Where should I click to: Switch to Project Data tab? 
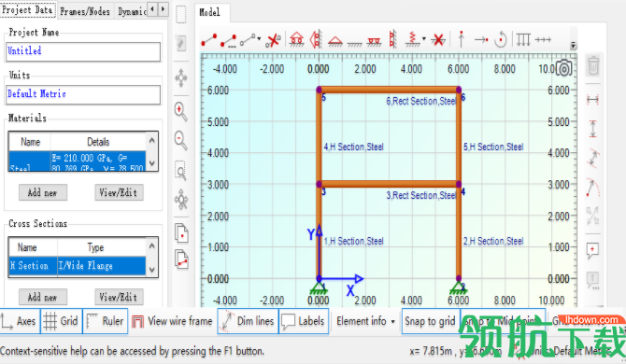click(28, 9)
